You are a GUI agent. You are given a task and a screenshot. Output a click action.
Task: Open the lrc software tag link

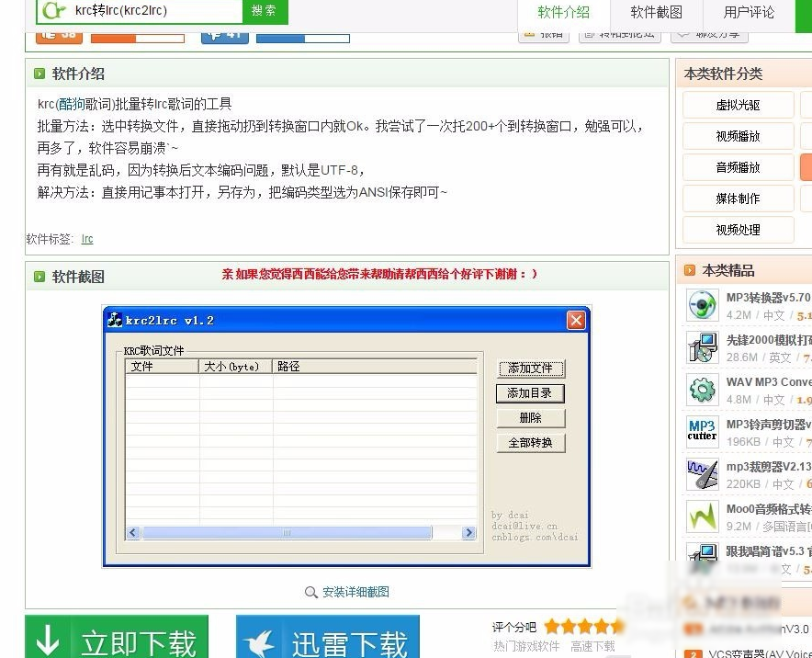(x=87, y=238)
